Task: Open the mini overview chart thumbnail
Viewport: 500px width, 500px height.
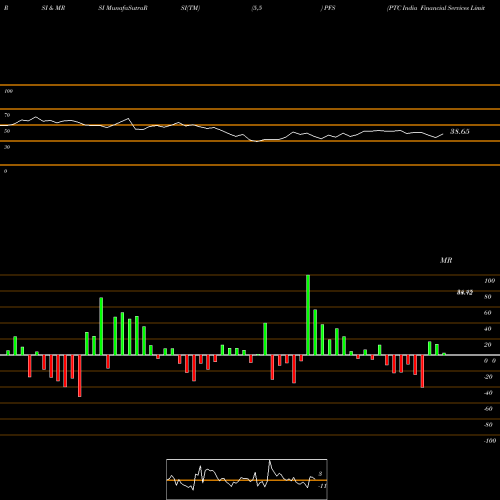Action: 247,479
